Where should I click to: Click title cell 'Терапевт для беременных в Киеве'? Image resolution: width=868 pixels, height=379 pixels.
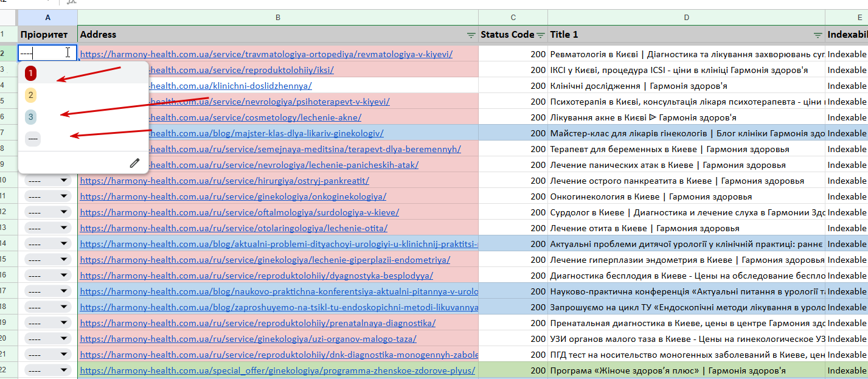686,149
